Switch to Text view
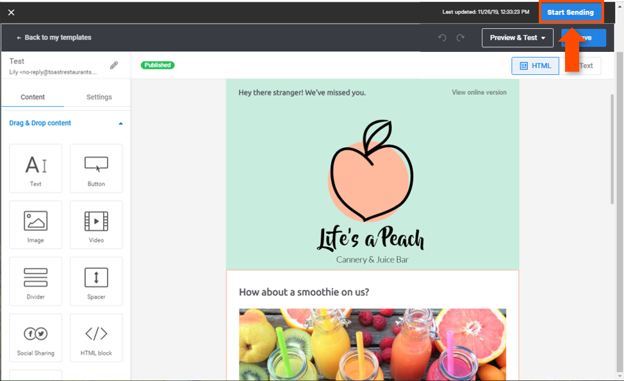The height and width of the screenshot is (381, 624). tap(586, 66)
